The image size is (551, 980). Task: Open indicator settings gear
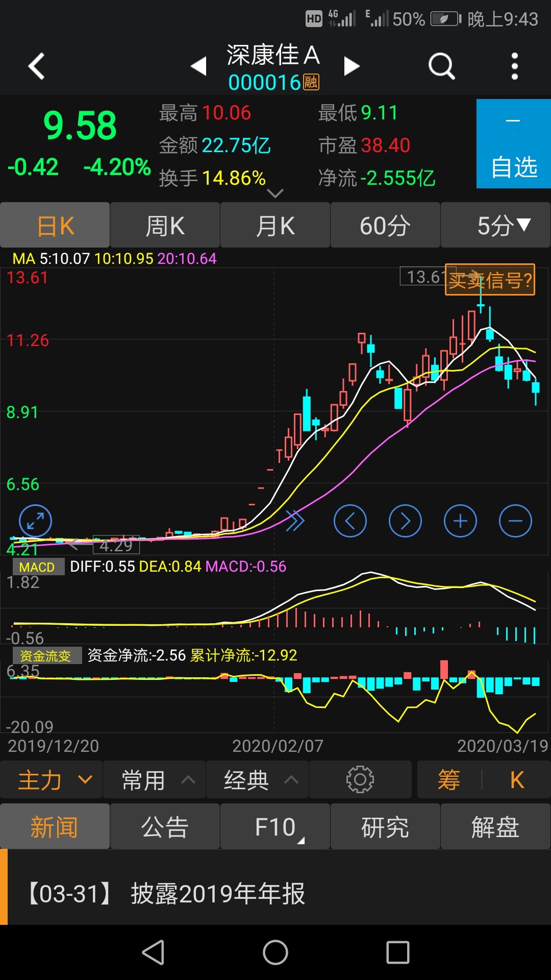pos(360,779)
